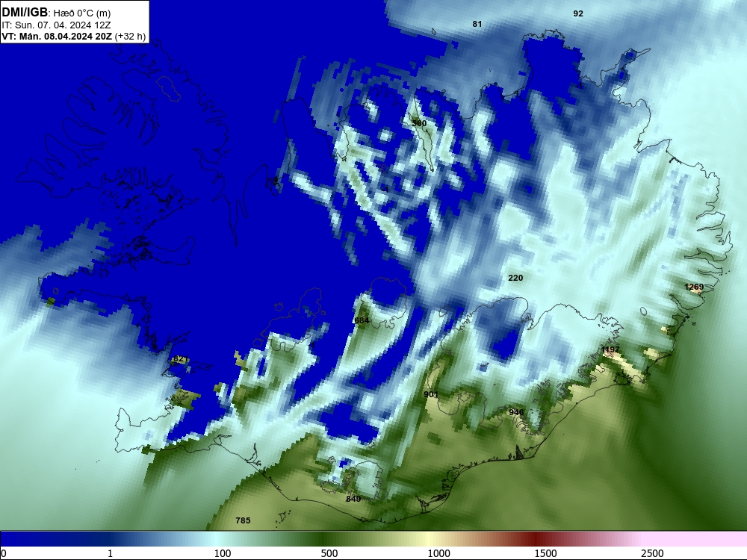The image size is (747, 560).
Task: Click the map value 81
Action: tap(477, 24)
